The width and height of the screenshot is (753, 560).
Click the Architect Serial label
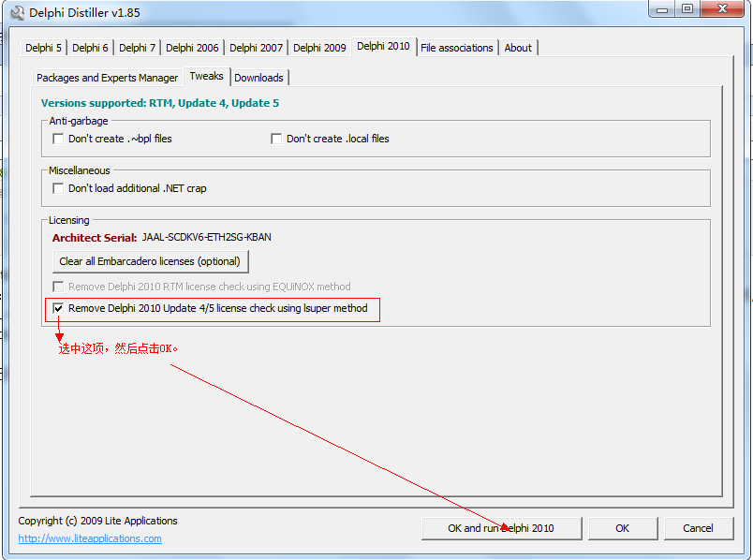[x=95, y=238]
